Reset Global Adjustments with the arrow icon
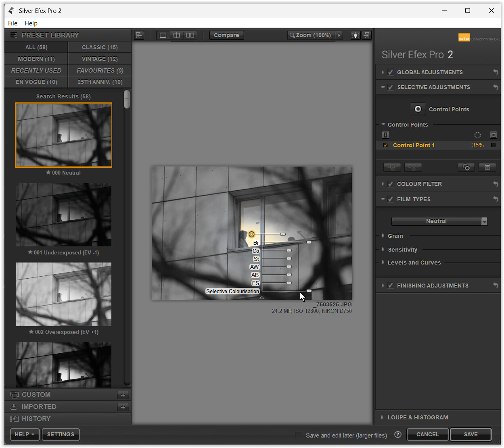Image resolution: width=504 pixels, height=448 pixels. (496, 72)
